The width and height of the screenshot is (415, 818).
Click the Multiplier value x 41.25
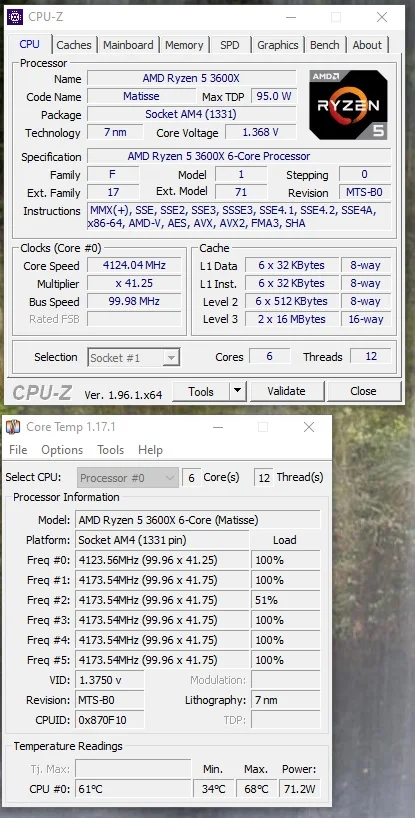pyautogui.click(x=134, y=283)
